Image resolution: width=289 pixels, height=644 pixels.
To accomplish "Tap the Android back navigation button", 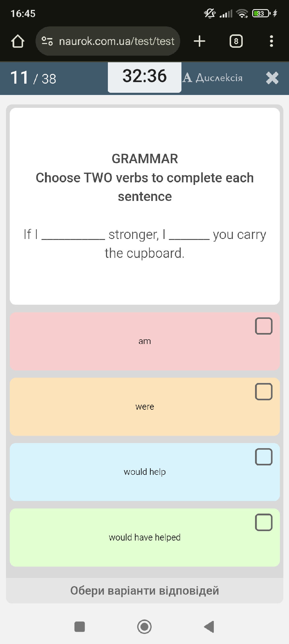I will (x=209, y=627).
